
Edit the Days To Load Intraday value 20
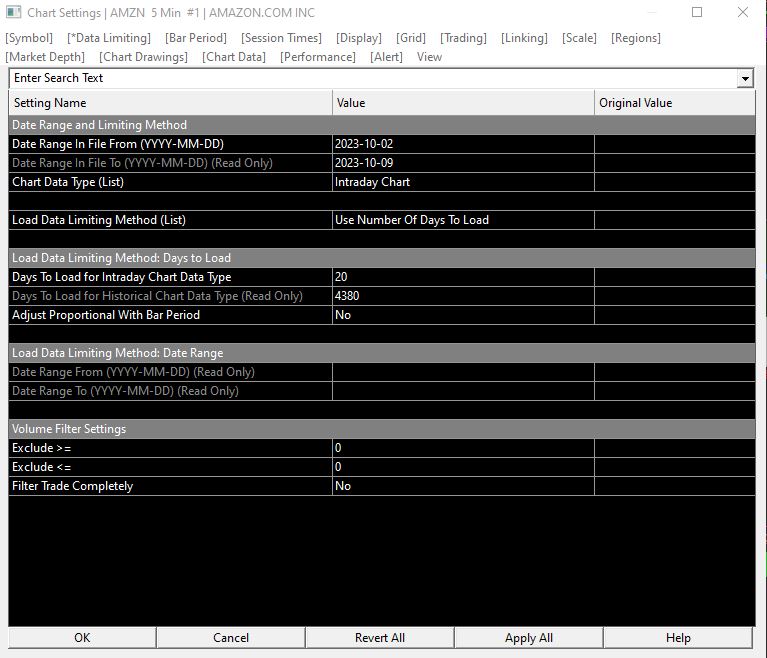point(463,277)
